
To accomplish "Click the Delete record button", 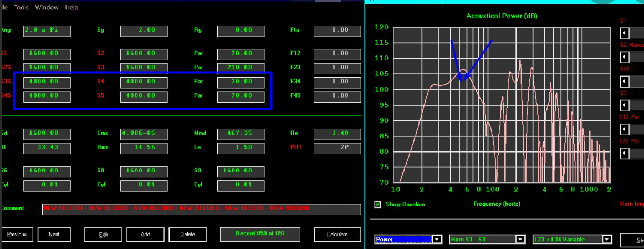I will (188, 235).
